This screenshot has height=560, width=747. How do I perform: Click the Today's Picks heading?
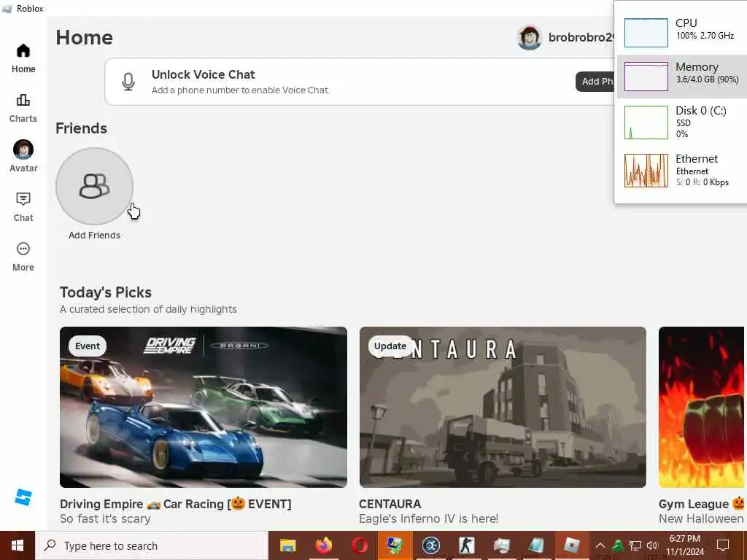click(x=106, y=292)
